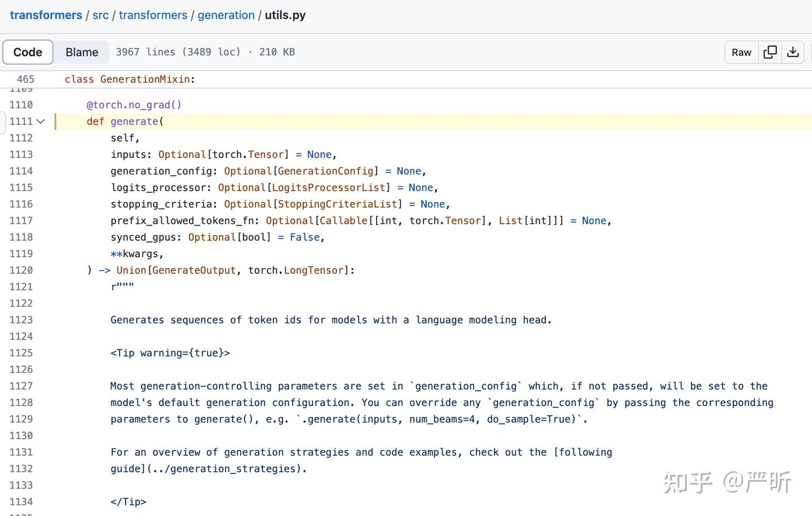Switch to the Blame tab
This screenshot has width=812, height=516.
tap(82, 52)
